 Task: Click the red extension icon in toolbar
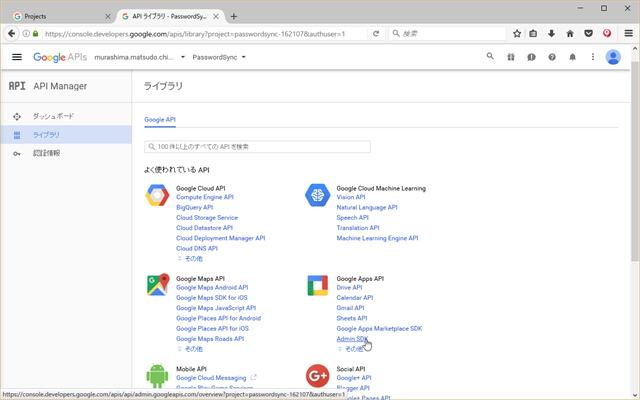607,33
